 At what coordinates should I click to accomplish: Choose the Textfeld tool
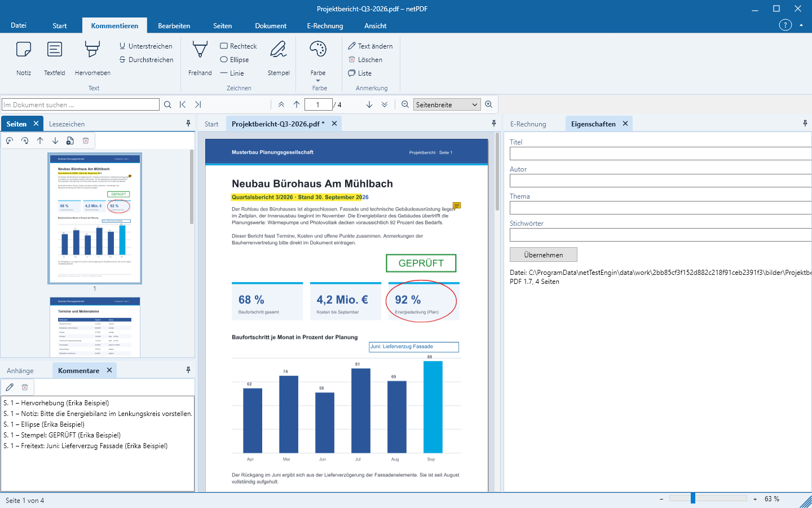tap(55, 58)
